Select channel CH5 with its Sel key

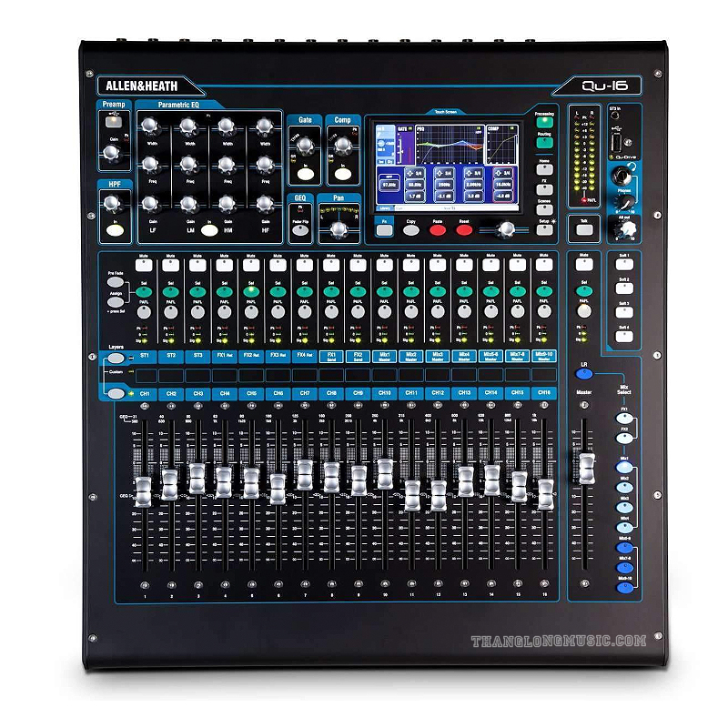pyautogui.click(x=251, y=291)
